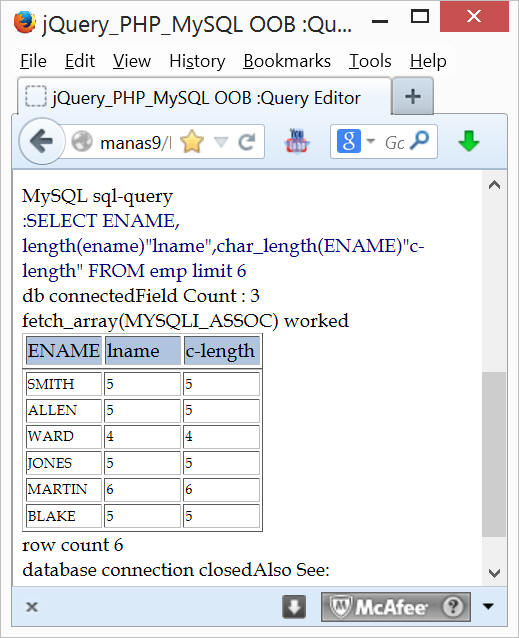
Task: Click the browser back arrow button
Action: [41, 142]
